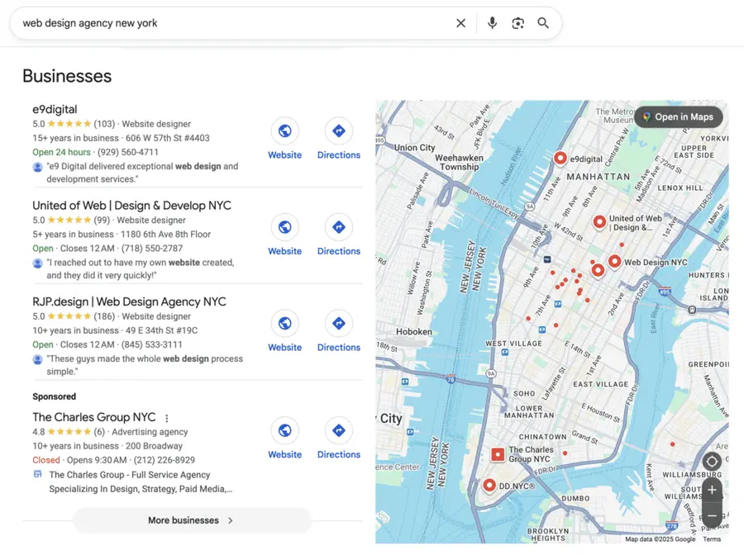Open the map Terms link

pyautogui.click(x=712, y=539)
